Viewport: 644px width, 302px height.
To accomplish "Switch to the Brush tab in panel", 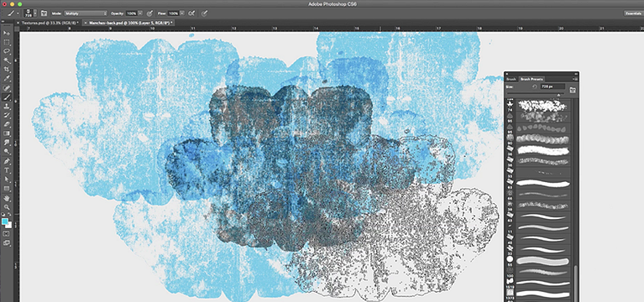I will 511,79.
